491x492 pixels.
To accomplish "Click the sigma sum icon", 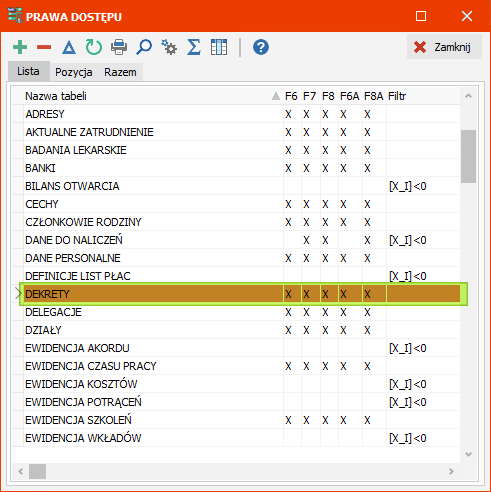I will pos(194,47).
